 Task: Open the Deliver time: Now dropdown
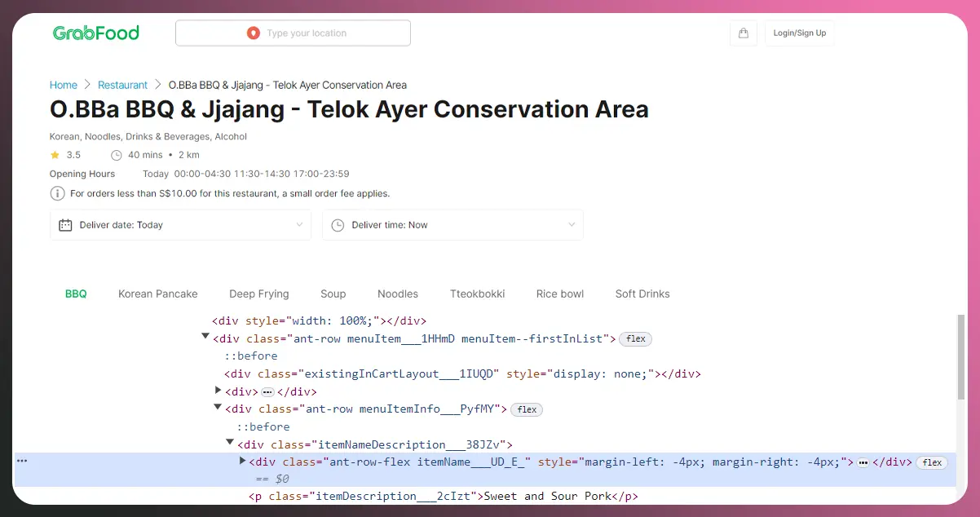[x=452, y=225]
